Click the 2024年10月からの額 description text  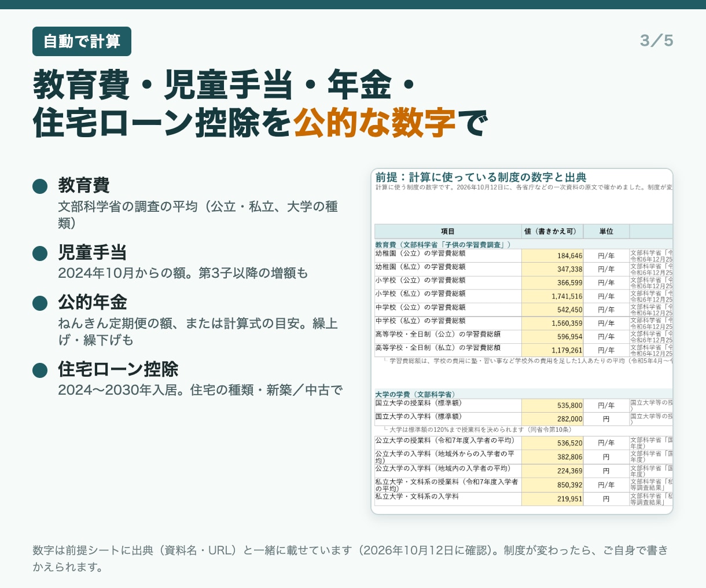tap(183, 273)
